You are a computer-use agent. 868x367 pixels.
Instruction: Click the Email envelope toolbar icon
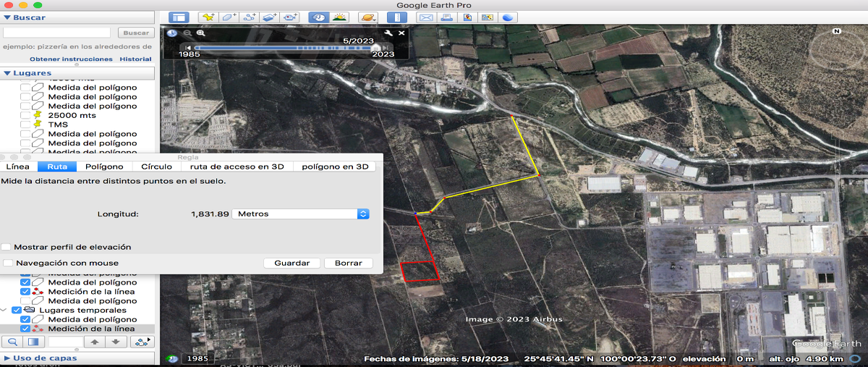click(426, 17)
